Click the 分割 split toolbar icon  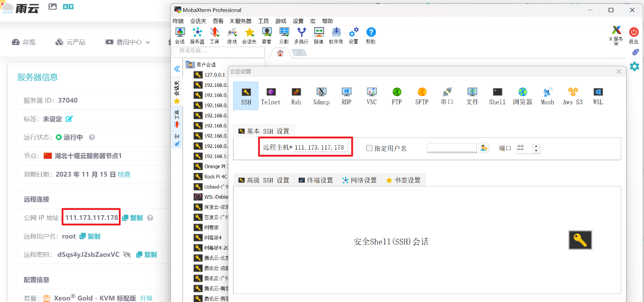point(284,35)
